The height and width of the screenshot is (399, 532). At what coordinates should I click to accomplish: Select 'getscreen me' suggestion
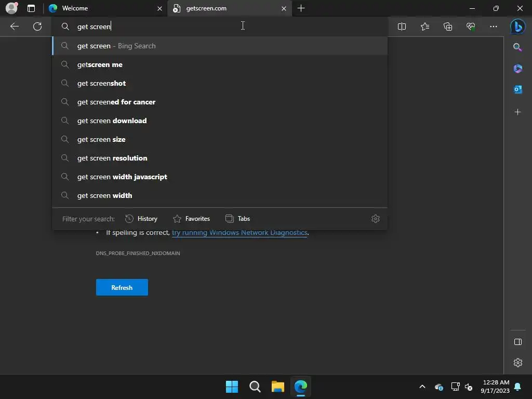[220, 64]
